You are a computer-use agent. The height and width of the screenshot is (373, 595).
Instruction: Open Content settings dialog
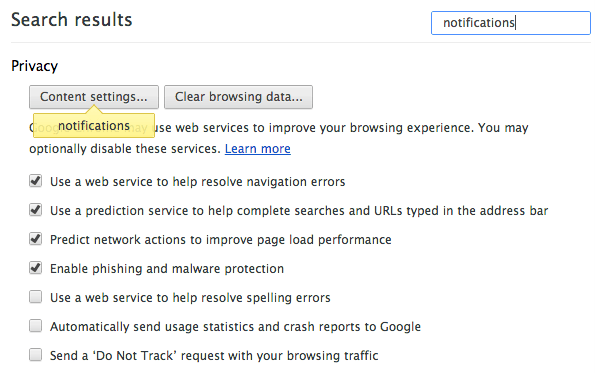tap(94, 97)
